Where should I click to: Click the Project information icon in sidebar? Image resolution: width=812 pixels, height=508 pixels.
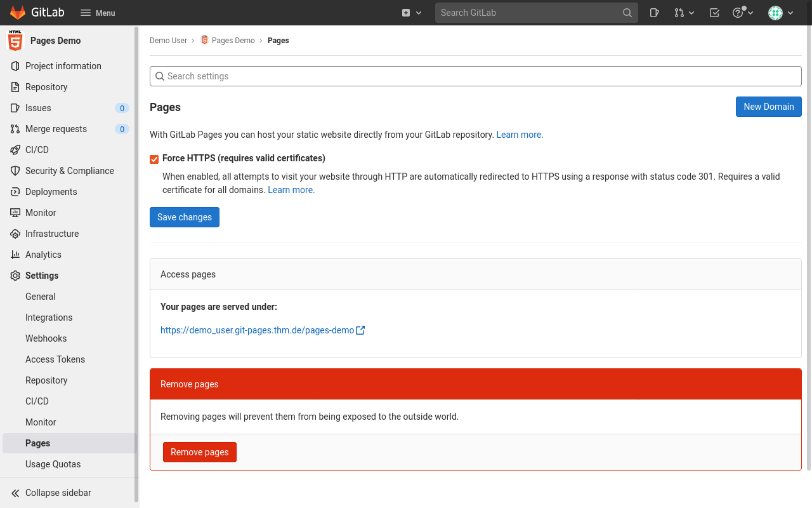point(15,66)
